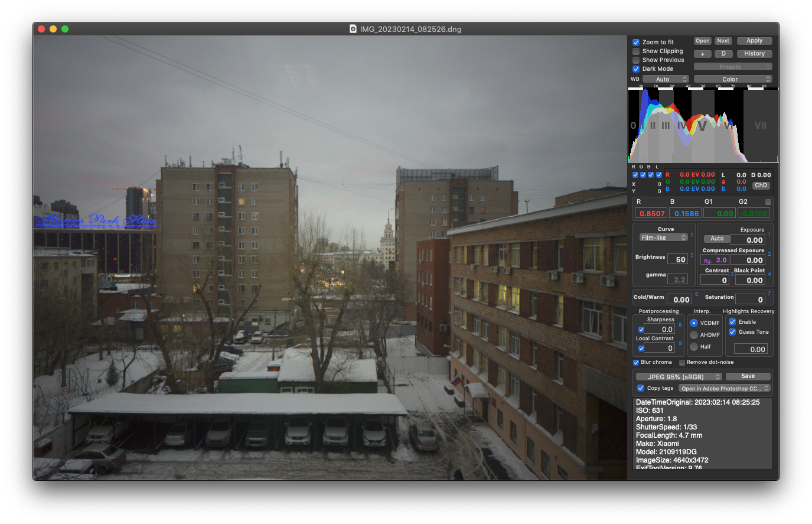Click the 'Make: Xiaomi' metadata line
The height and width of the screenshot is (524, 812).
657,444
